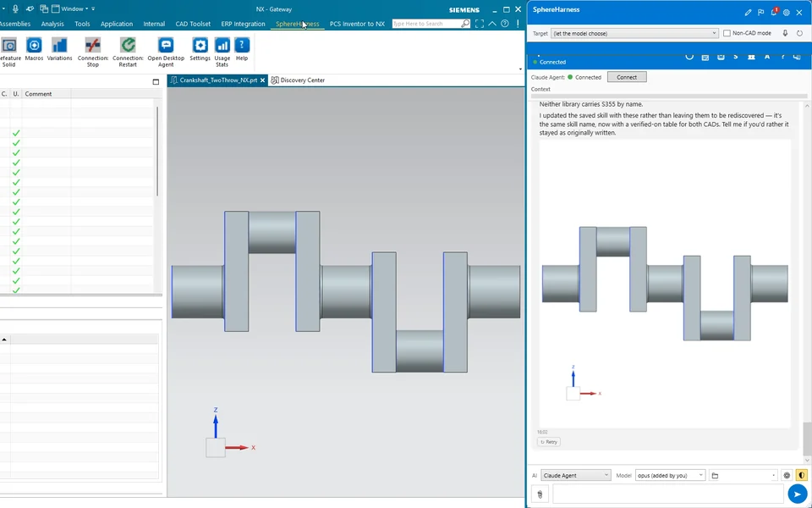
Task: Click the switch window icon in NX title bar
Action: (x=44, y=8)
